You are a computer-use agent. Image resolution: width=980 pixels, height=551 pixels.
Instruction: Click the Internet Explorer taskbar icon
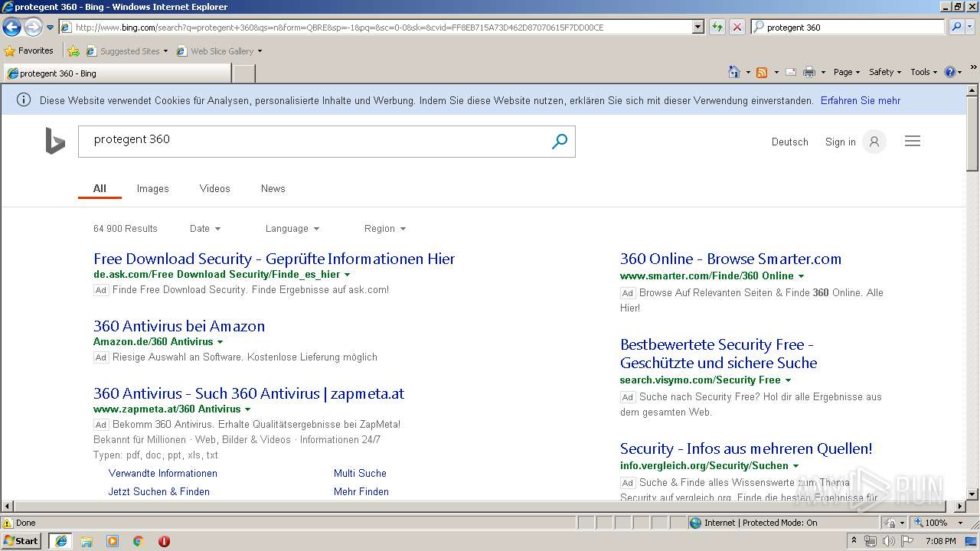point(60,541)
